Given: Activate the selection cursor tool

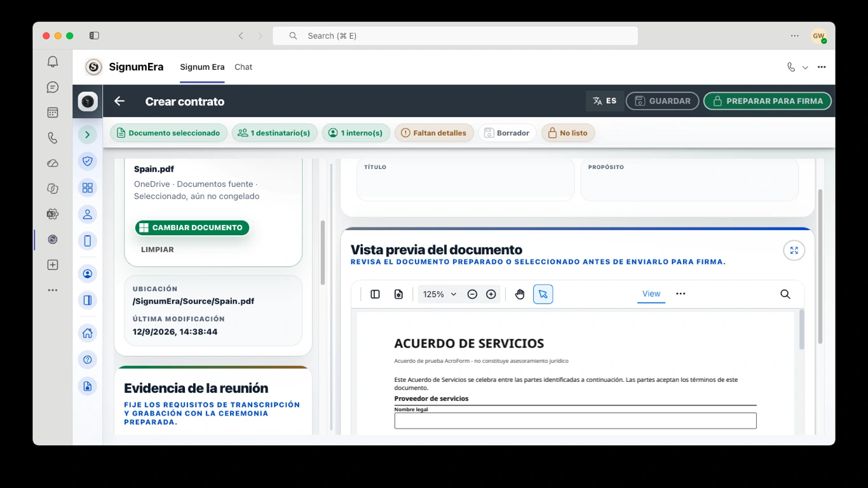Looking at the screenshot, I should [543, 294].
